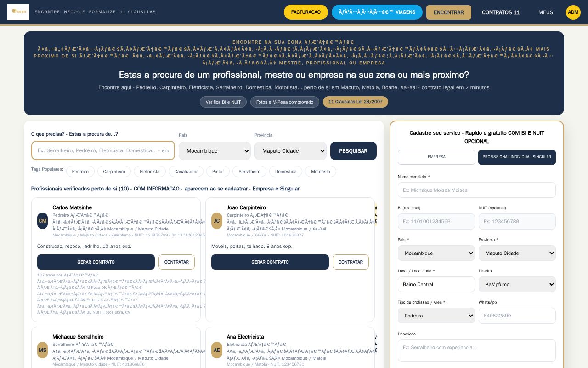Click Michaque Serralheiro's MS avatar

click(x=42, y=350)
